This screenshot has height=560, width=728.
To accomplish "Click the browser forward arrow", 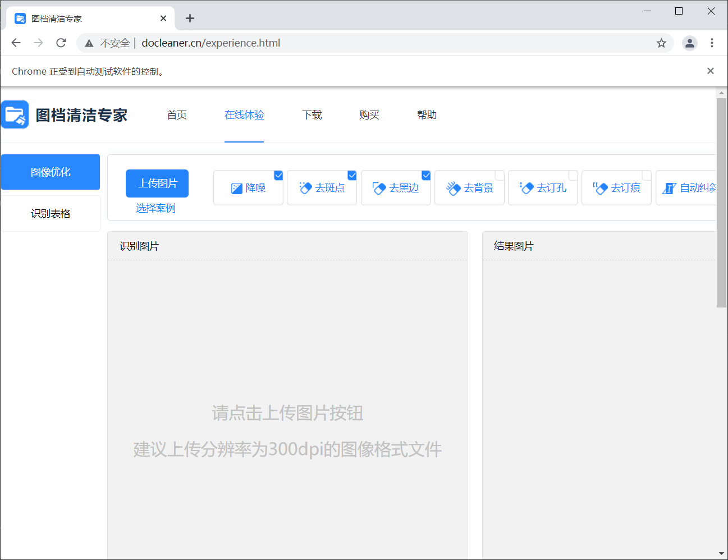I will [38, 43].
